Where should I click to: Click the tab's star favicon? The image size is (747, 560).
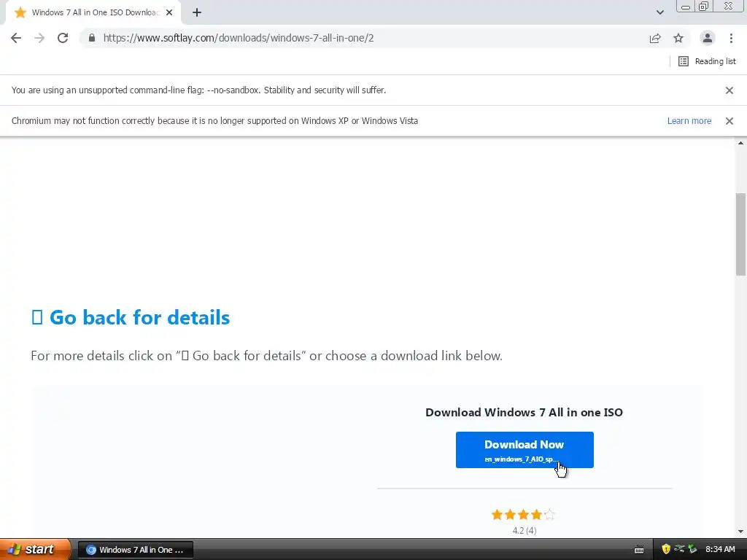(x=20, y=13)
